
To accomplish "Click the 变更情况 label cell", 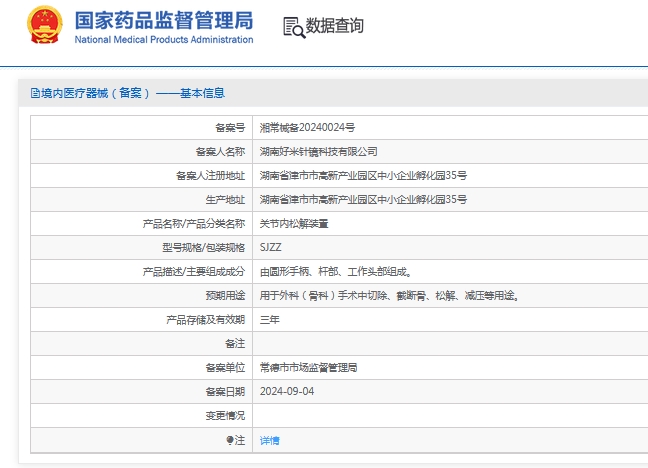I will 142,415.
